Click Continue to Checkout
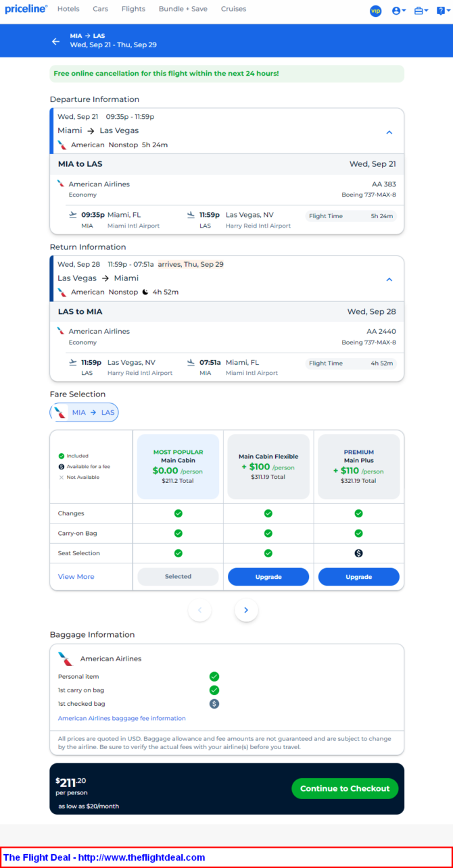 pos(345,788)
